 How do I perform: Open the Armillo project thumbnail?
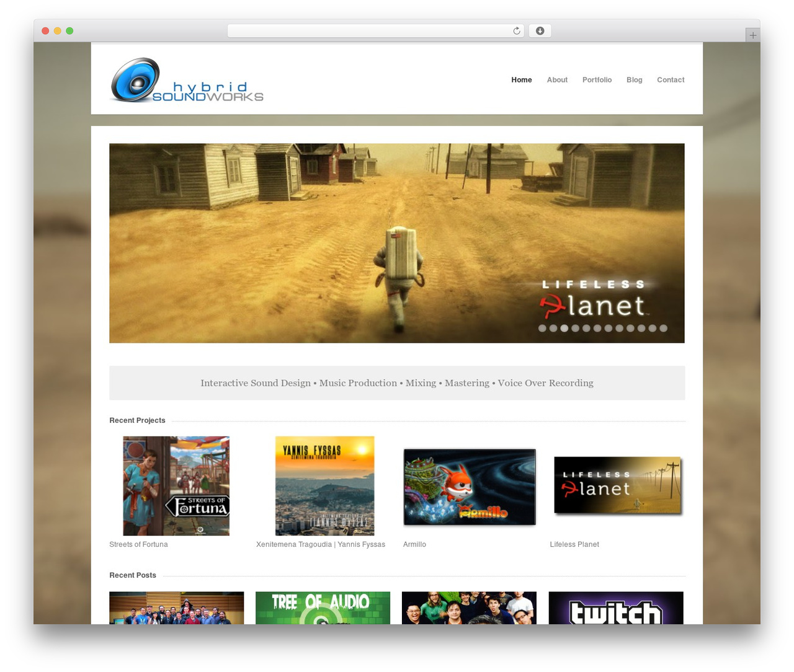pos(470,487)
